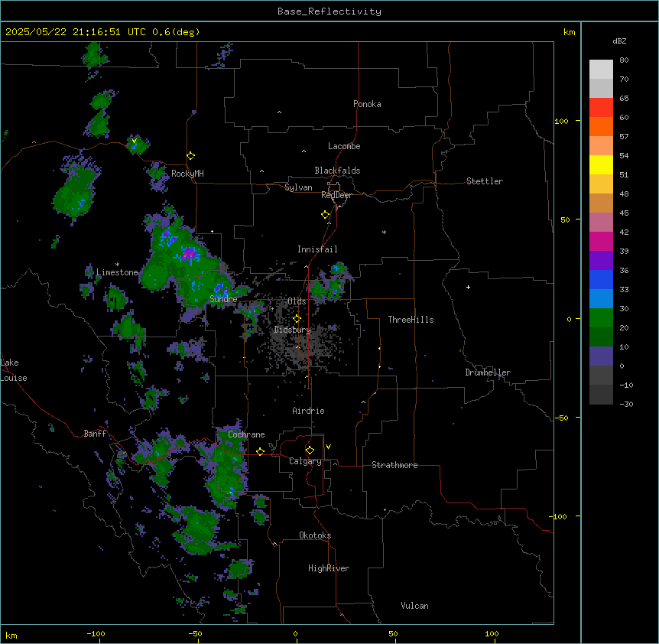659x644 pixels.
Task: Click the Vulcan city label
Action: 415,606
